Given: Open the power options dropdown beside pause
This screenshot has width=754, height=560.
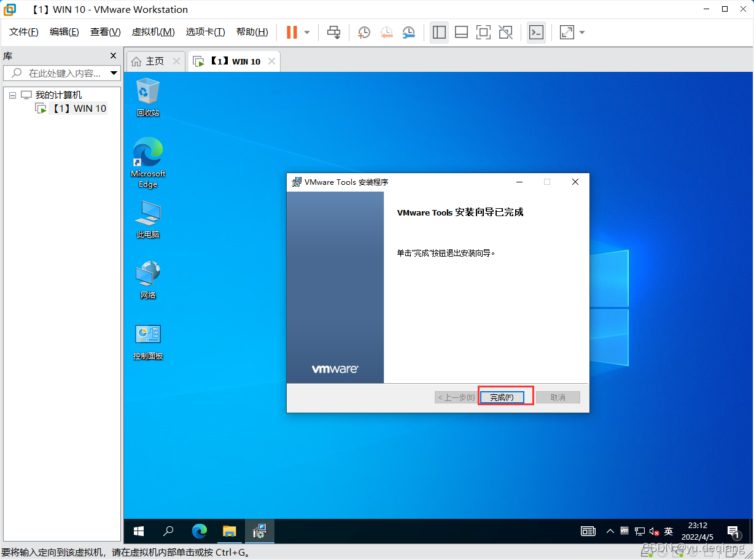Looking at the screenshot, I should (x=307, y=32).
